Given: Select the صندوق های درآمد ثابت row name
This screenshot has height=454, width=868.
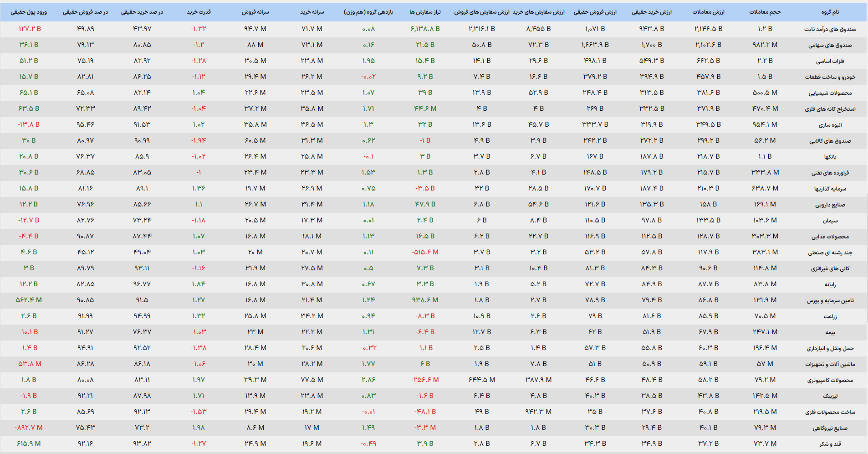Looking at the screenshot, I should [x=830, y=29].
